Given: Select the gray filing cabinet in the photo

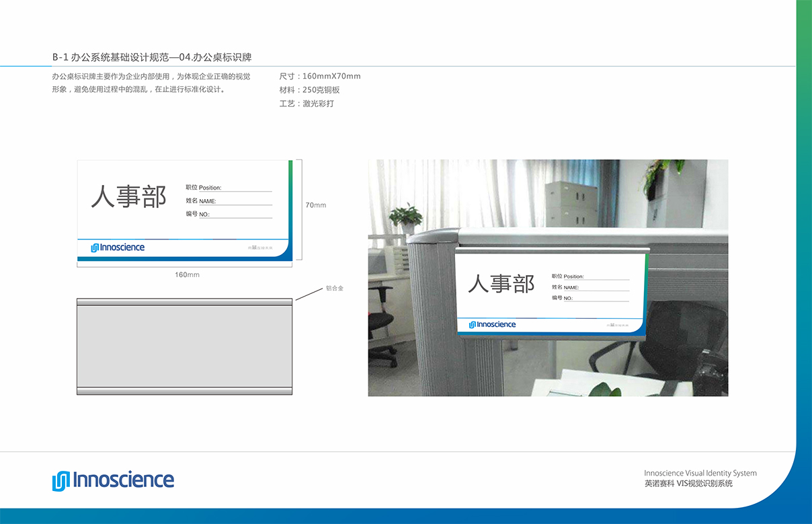Looking at the screenshot, I should (571, 204).
